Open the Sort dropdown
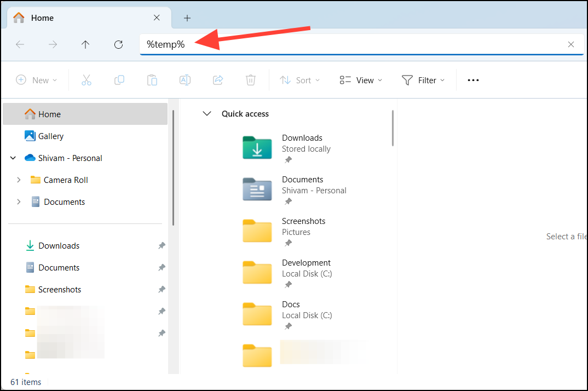This screenshot has height=391, width=588. 300,80
